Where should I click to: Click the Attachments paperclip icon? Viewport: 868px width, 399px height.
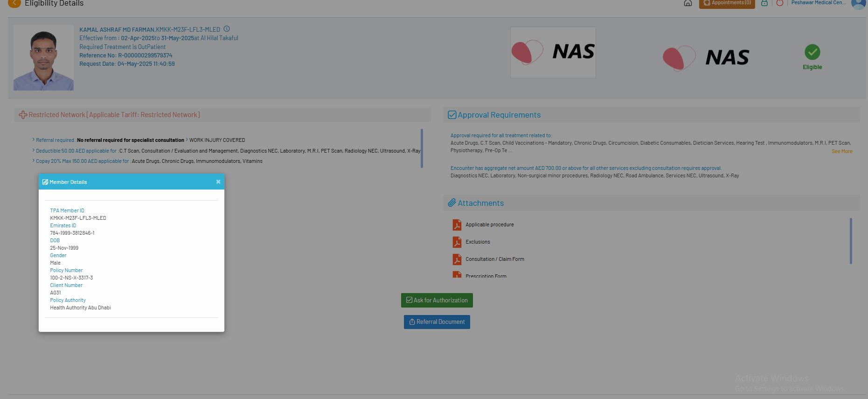tap(452, 203)
